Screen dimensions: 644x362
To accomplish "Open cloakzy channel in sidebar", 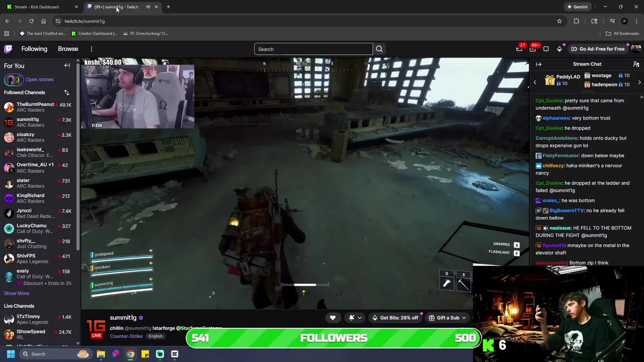I will [38, 137].
